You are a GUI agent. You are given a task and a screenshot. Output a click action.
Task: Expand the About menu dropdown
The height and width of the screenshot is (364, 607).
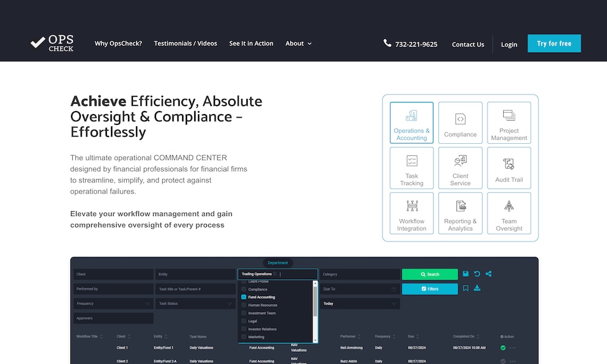(298, 44)
